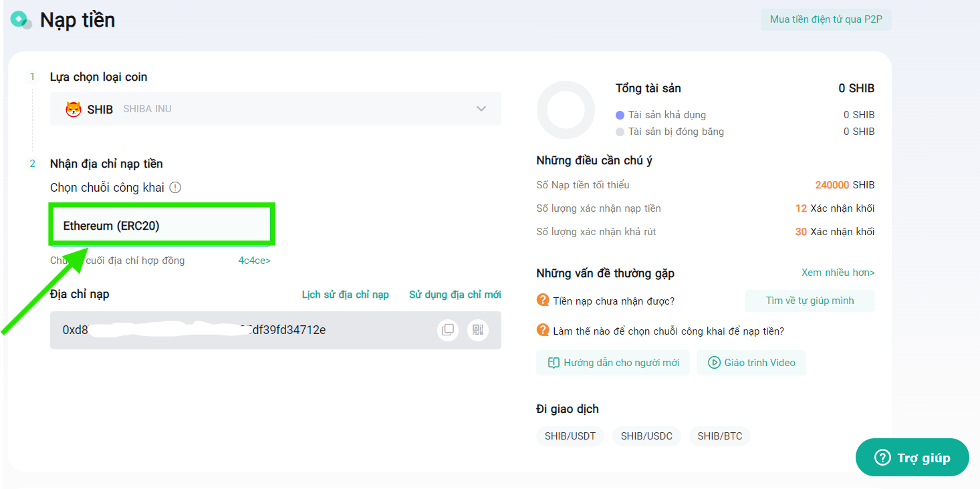Select the SHIB/BTC trading pair
Viewport: 980px width, 489px height.
click(720, 436)
